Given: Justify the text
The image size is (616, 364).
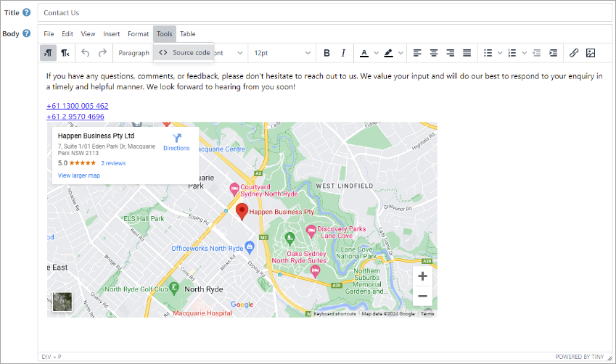Looking at the screenshot, I should point(467,53).
